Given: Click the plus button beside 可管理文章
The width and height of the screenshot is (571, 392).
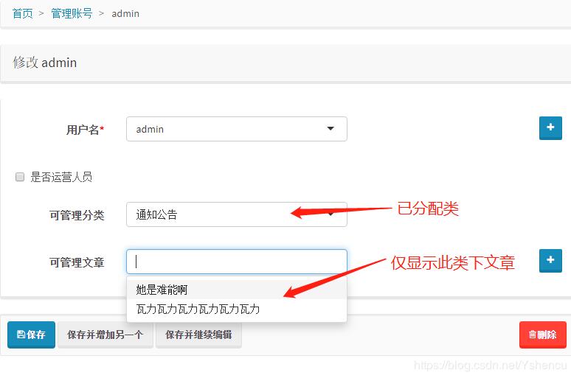Looking at the screenshot, I should [550, 261].
